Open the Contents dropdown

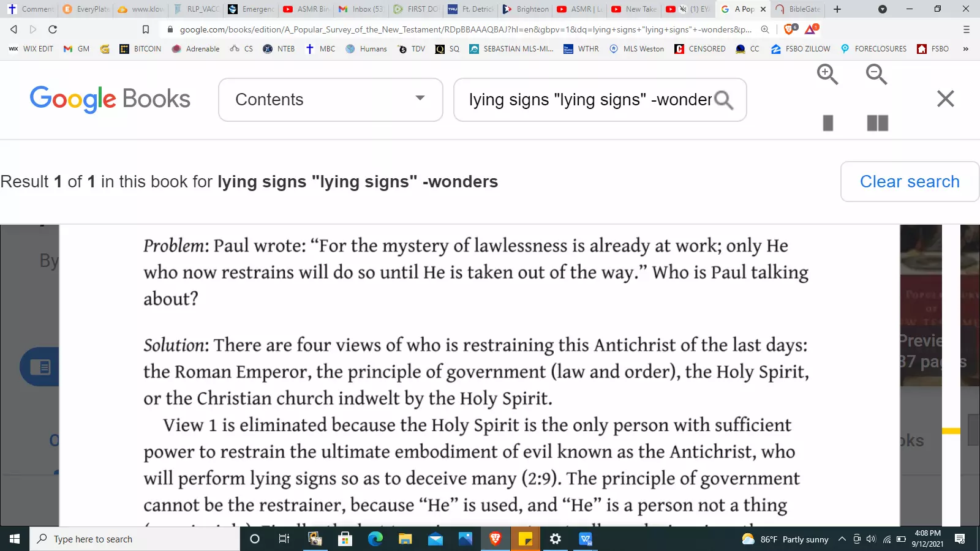coord(331,100)
